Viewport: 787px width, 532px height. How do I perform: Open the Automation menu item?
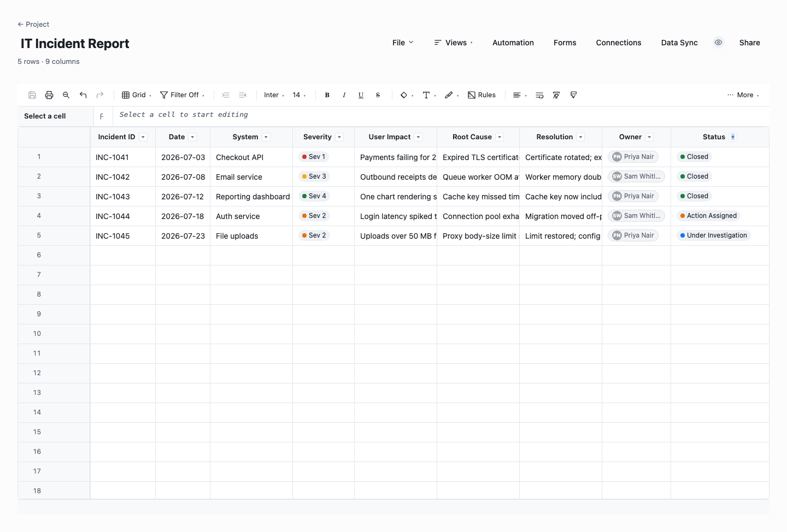[513, 43]
